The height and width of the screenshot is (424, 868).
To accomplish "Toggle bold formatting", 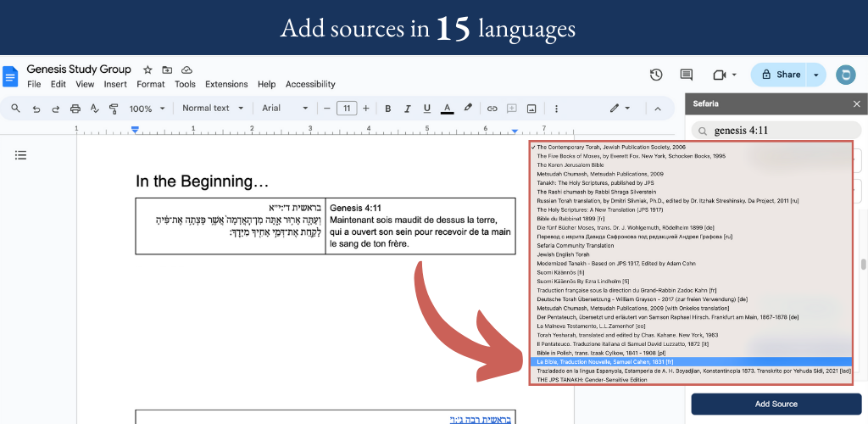I will [x=387, y=109].
